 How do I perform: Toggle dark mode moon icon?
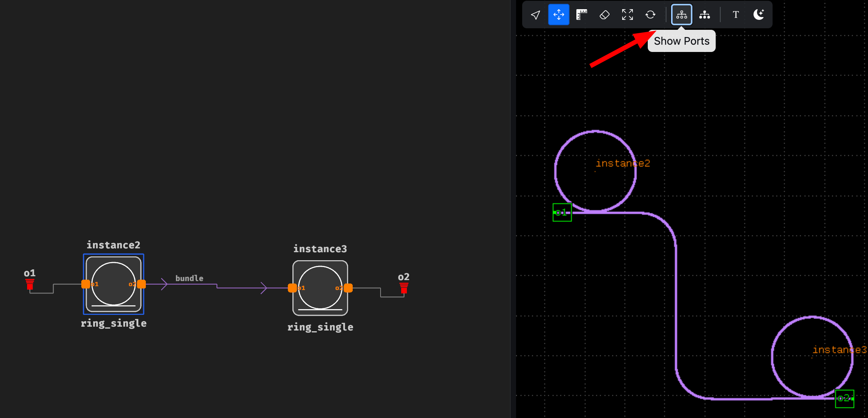tap(758, 15)
